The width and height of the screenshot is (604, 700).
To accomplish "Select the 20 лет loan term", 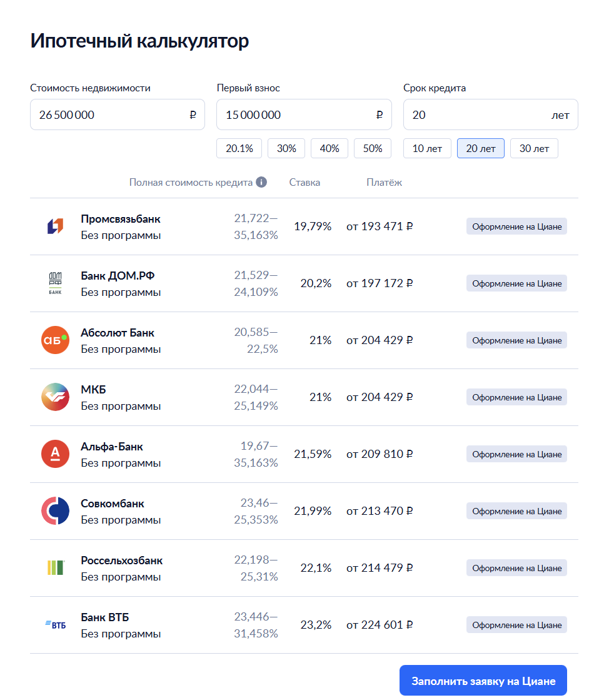I will [481, 148].
